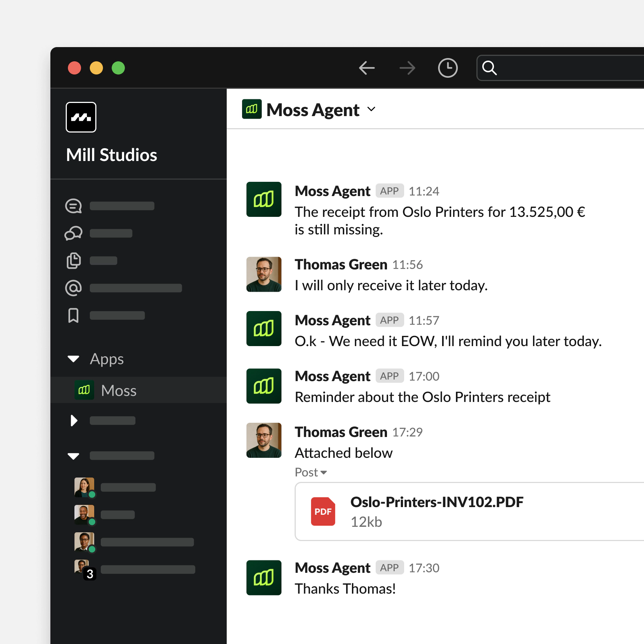Open the PDF file icon in attachment
644x644 pixels.
pyautogui.click(x=323, y=511)
